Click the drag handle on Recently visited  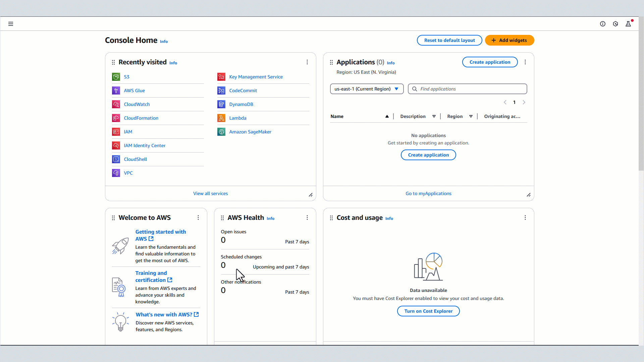click(x=113, y=62)
